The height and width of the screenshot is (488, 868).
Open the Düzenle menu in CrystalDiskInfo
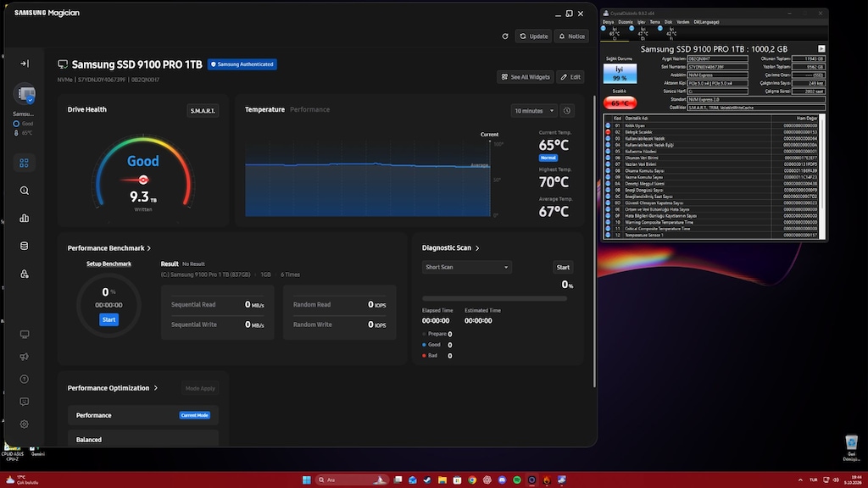pyautogui.click(x=626, y=22)
